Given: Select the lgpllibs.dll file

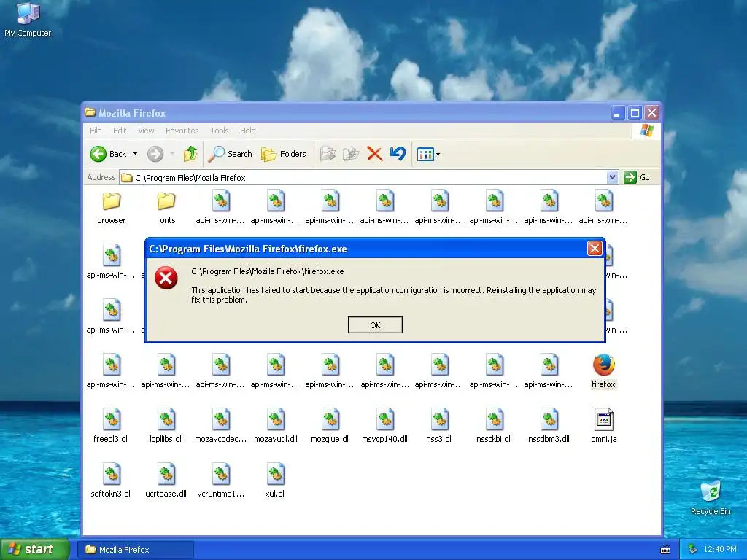Looking at the screenshot, I should 166,426.
